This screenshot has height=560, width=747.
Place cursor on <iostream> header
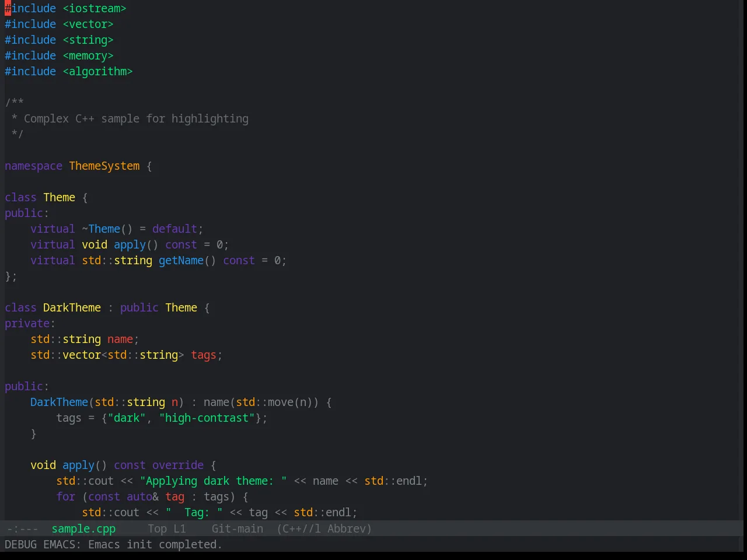pyautogui.click(x=95, y=8)
